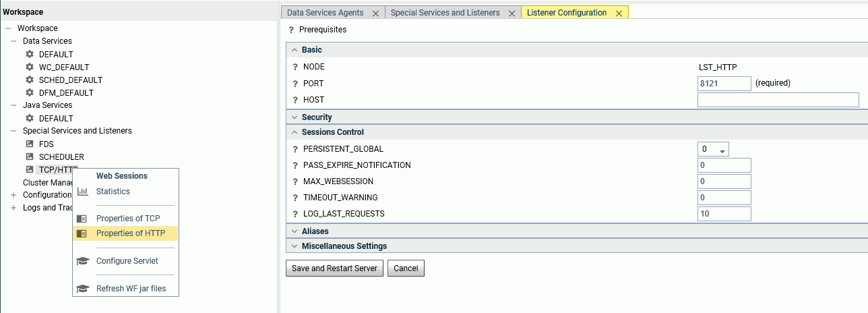Click the FDS listener icon

tap(30, 144)
